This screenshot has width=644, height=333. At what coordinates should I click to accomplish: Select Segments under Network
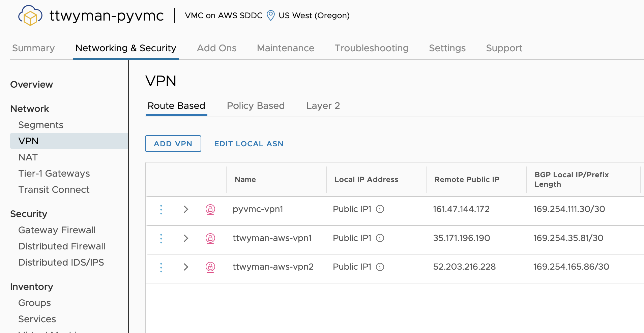pos(41,125)
